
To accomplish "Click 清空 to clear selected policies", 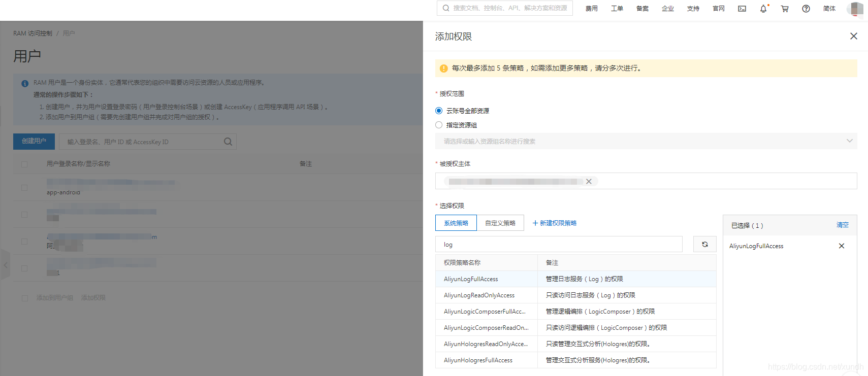I will 843,225.
